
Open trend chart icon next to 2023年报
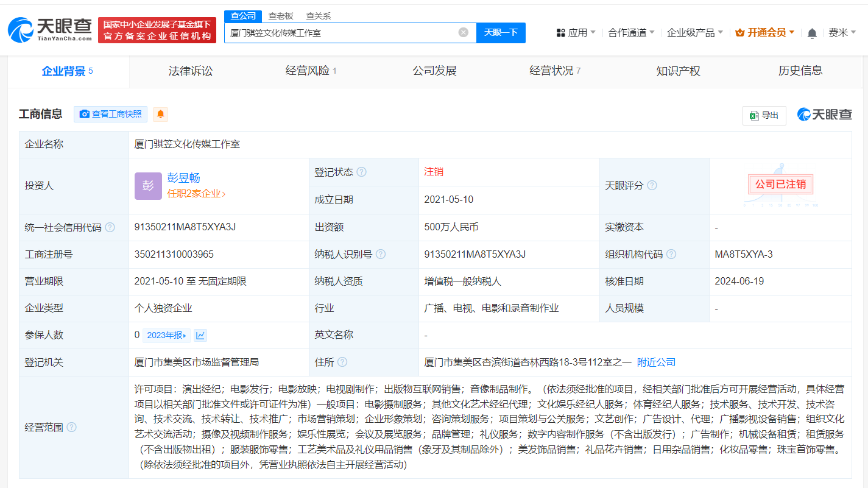[x=200, y=335]
